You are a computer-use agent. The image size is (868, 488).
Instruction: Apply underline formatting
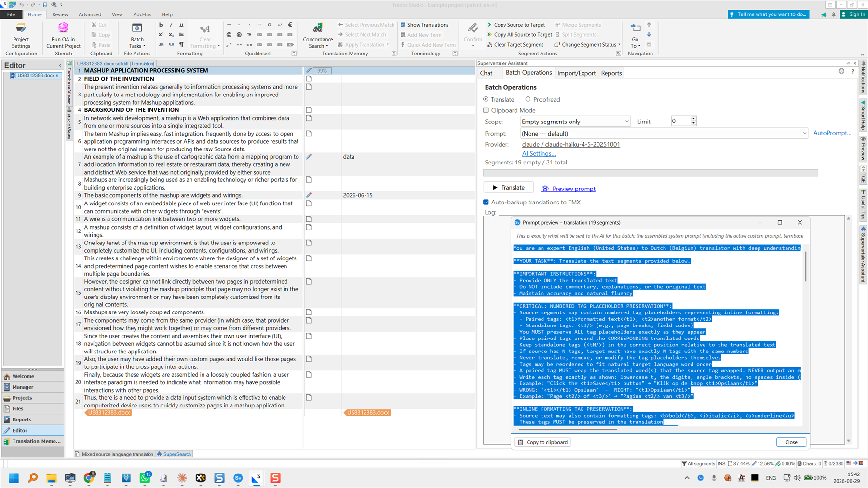pyautogui.click(x=181, y=25)
